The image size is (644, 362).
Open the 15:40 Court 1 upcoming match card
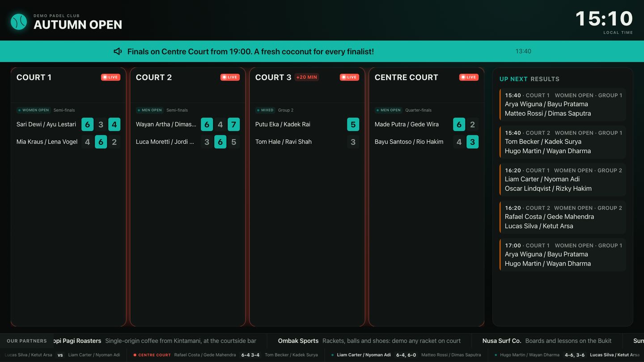click(x=563, y=105)
